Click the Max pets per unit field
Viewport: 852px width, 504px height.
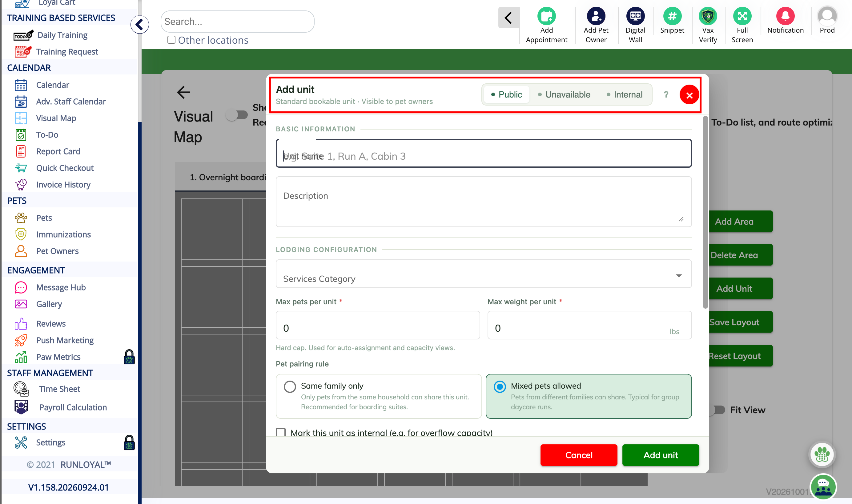point(378,325)
